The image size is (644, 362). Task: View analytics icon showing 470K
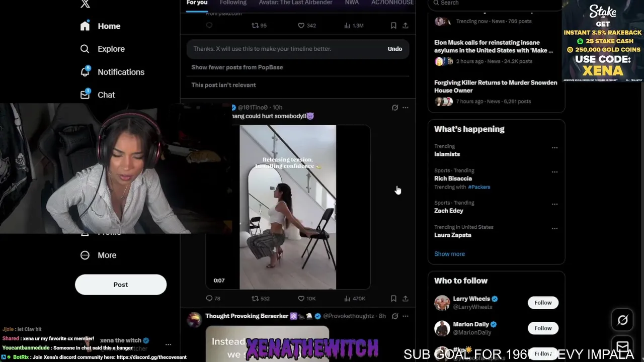[347, 298]
